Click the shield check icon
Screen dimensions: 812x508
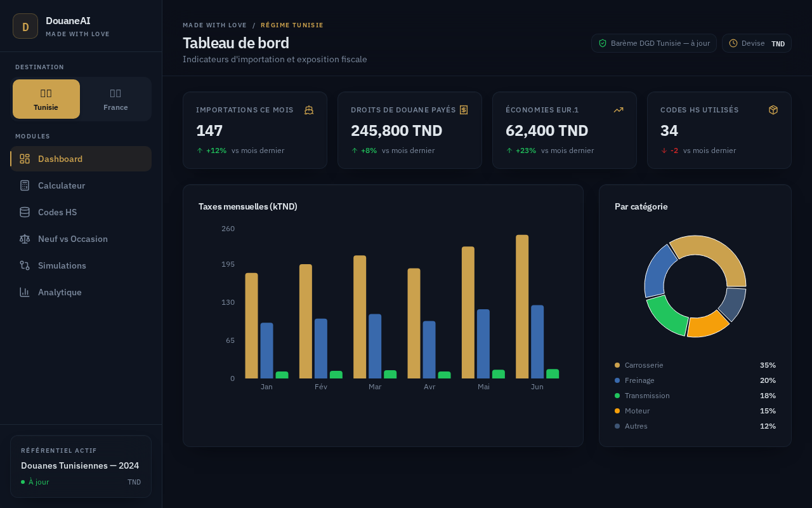pos(603,43)
